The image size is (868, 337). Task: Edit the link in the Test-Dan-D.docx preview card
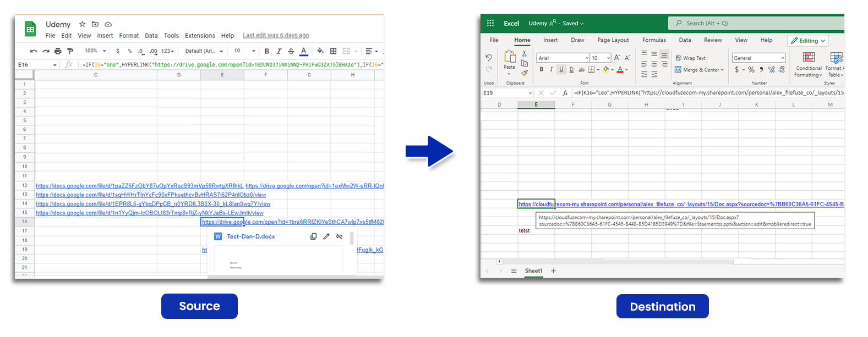point(326,236)
